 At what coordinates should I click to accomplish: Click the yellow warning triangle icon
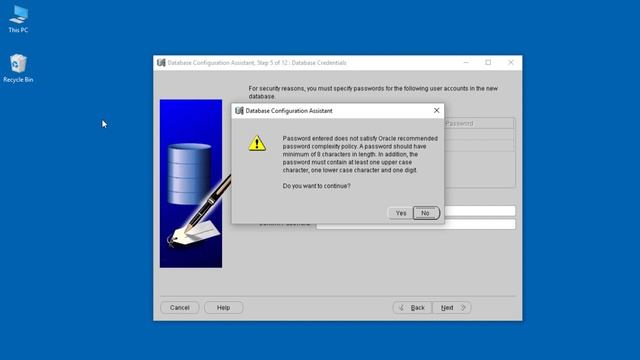point(257,143)
